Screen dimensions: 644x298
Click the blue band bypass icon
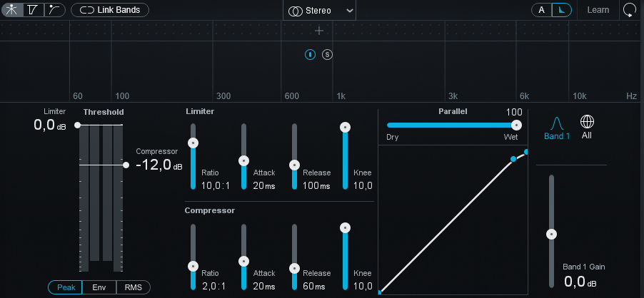pos(310,54)
